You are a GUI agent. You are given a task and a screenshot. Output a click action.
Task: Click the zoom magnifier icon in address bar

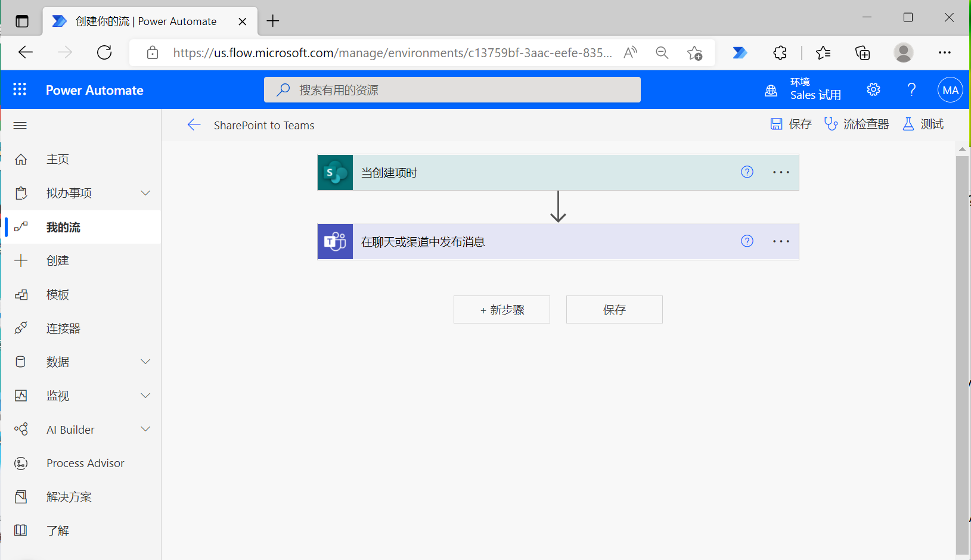tap(662, 52)
